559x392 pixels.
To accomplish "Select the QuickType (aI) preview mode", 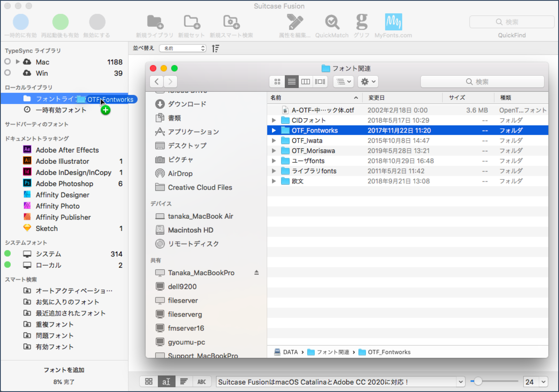I will 166,381.
